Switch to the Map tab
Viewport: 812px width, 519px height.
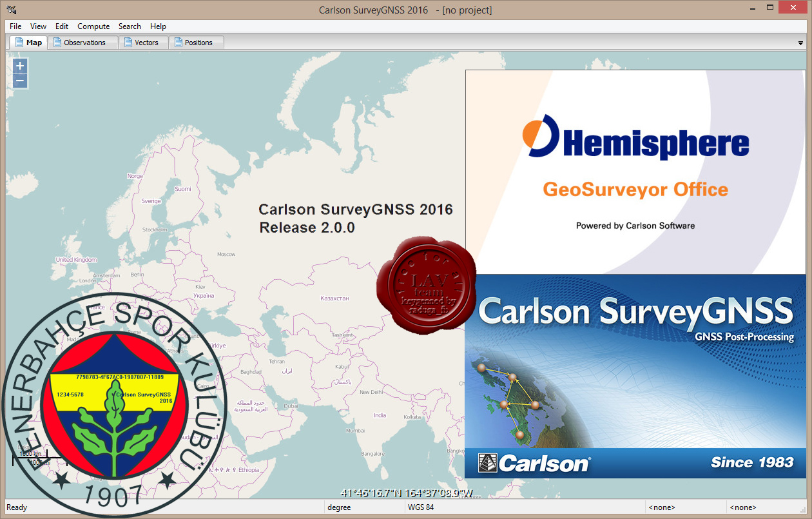[x=28, y=43]
